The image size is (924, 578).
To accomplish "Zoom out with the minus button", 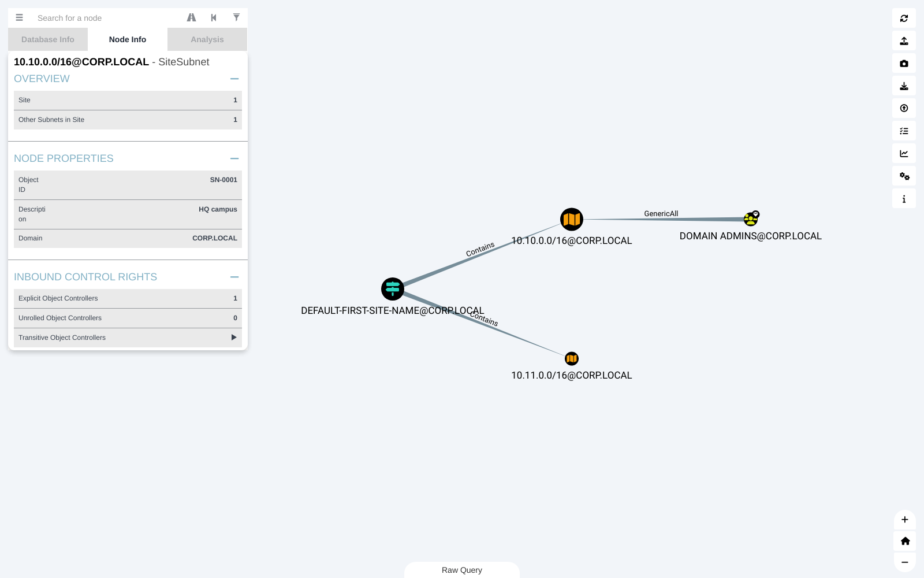I will 905,562.
